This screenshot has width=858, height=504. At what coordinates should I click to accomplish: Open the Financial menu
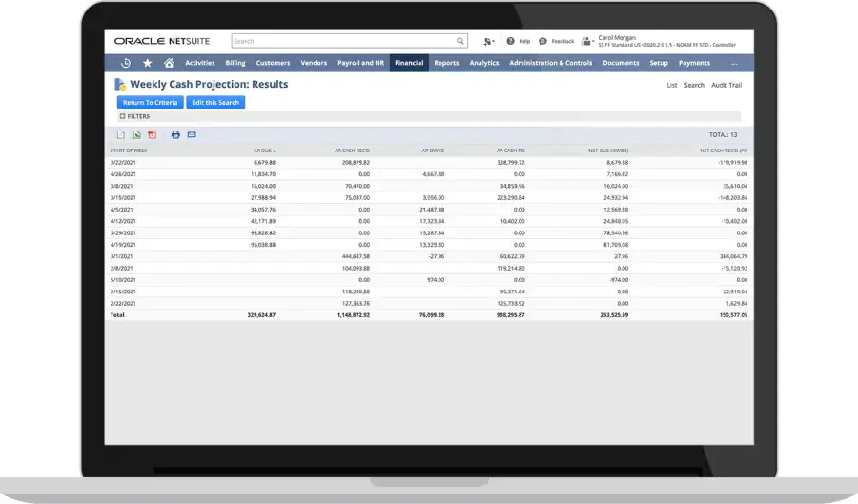click(x=409, y=63)
